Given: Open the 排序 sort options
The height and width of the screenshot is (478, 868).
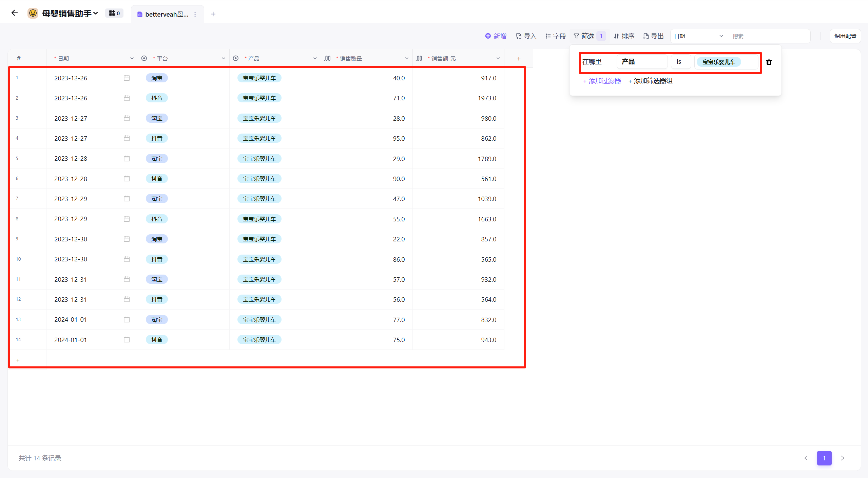Looking at the screenshot, I should (x=624, y=36).
